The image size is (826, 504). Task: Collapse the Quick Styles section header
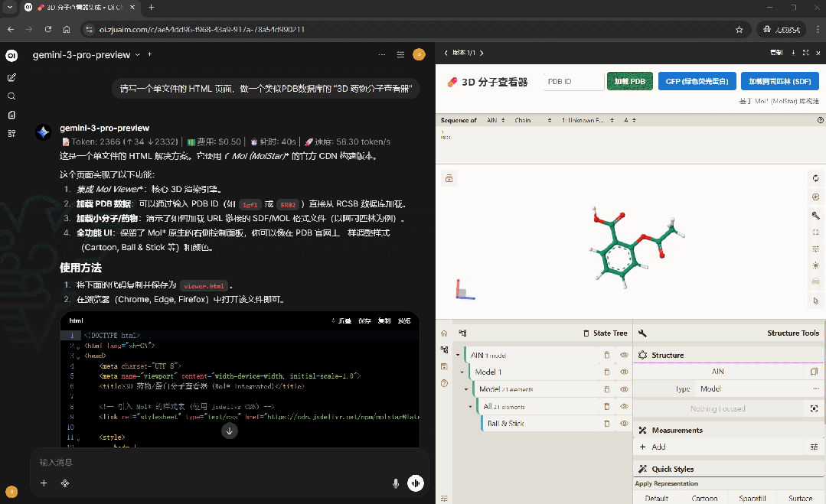click(x=728, y=469)
